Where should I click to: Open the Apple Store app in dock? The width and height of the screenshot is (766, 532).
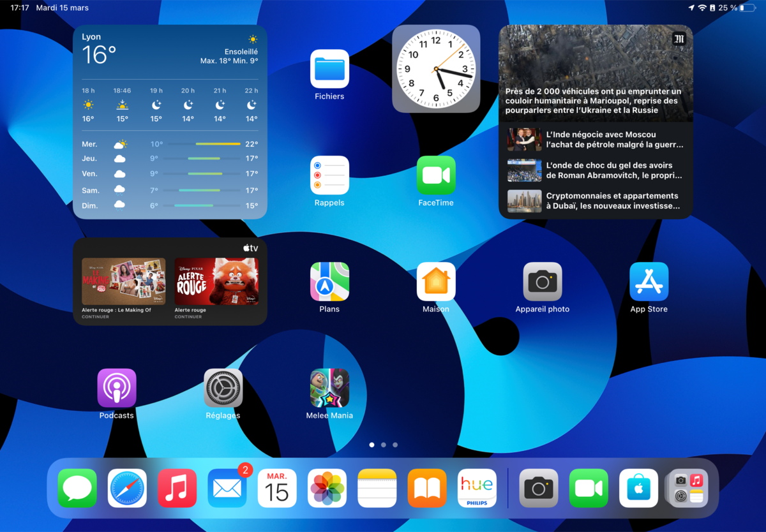[638, 489]
